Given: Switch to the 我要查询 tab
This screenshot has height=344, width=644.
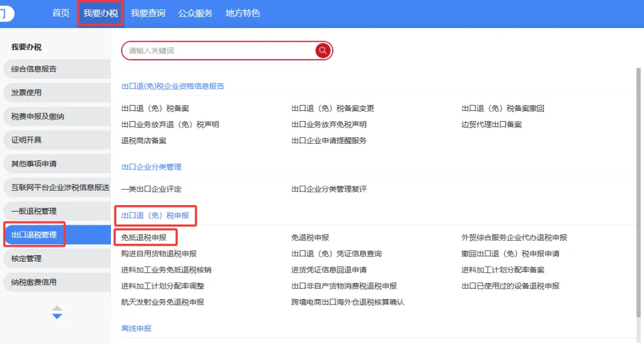Looking at the screenshot, I should click(147, 13).
